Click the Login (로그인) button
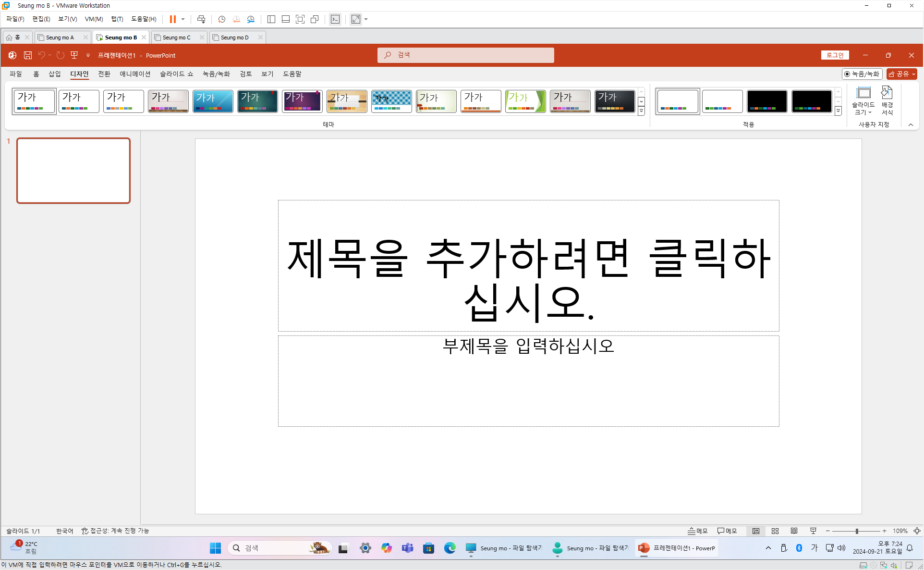The image size is (924, 570). point(835,55)
